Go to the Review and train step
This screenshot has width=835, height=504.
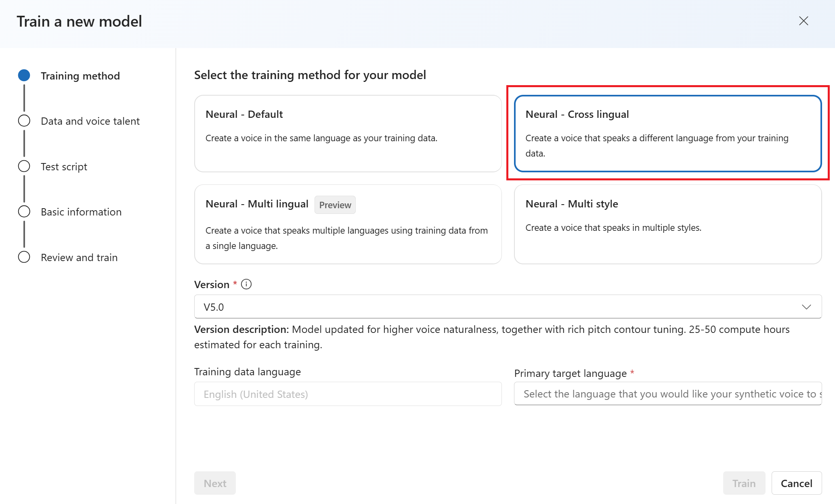79,257
